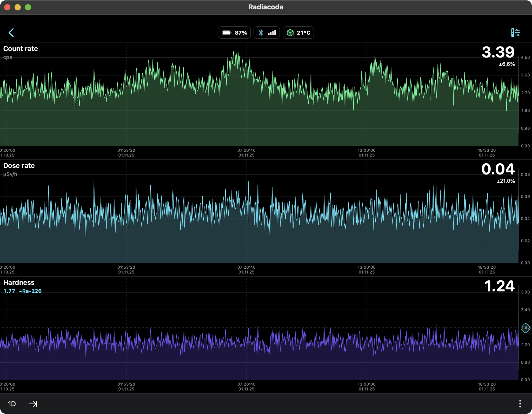Open the three-dot more options menu
The width and height of the screenshot is (532, 414).
point(520,404)
